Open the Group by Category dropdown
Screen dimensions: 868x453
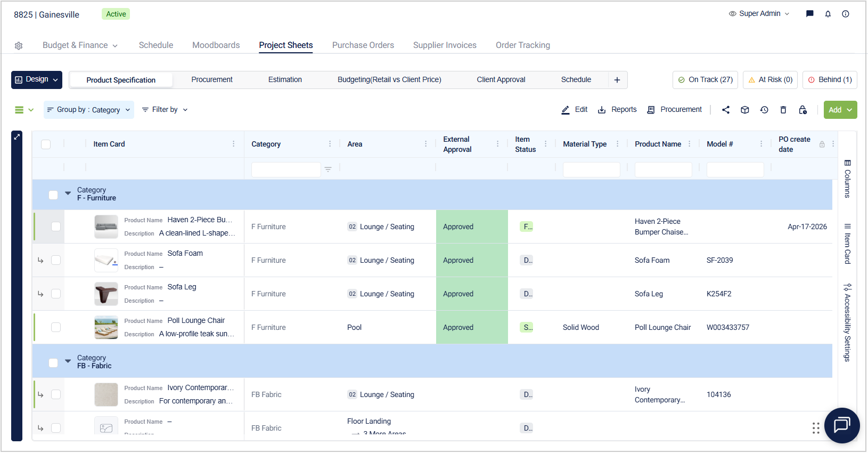point(89,110)
